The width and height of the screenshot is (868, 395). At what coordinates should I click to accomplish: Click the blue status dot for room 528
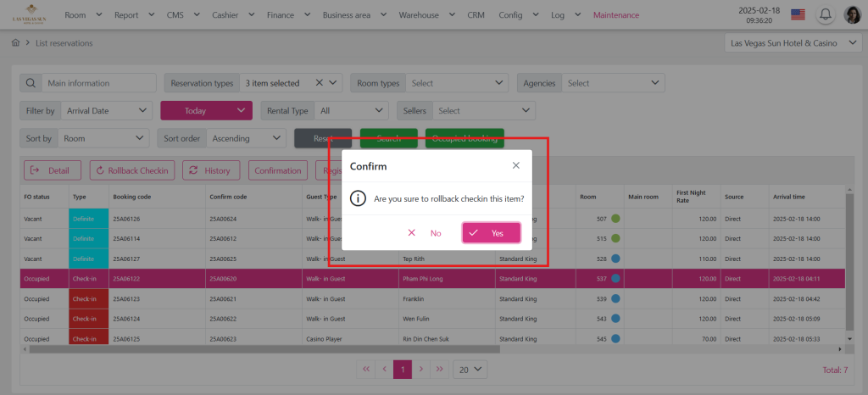[x=615, y=258]
